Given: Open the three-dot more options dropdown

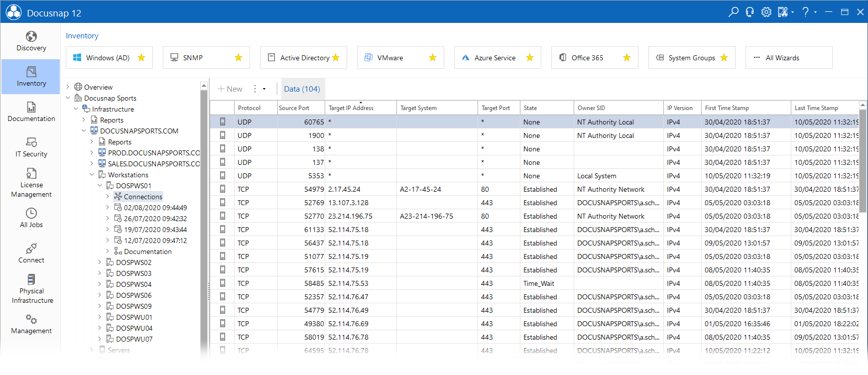Looking at the screenshot, I should [x=259, y=89].
